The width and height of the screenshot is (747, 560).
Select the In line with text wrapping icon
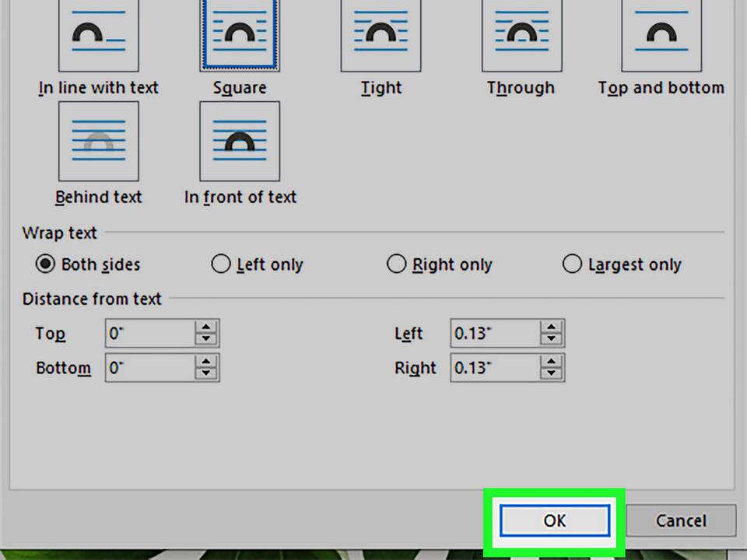point(99,36)
